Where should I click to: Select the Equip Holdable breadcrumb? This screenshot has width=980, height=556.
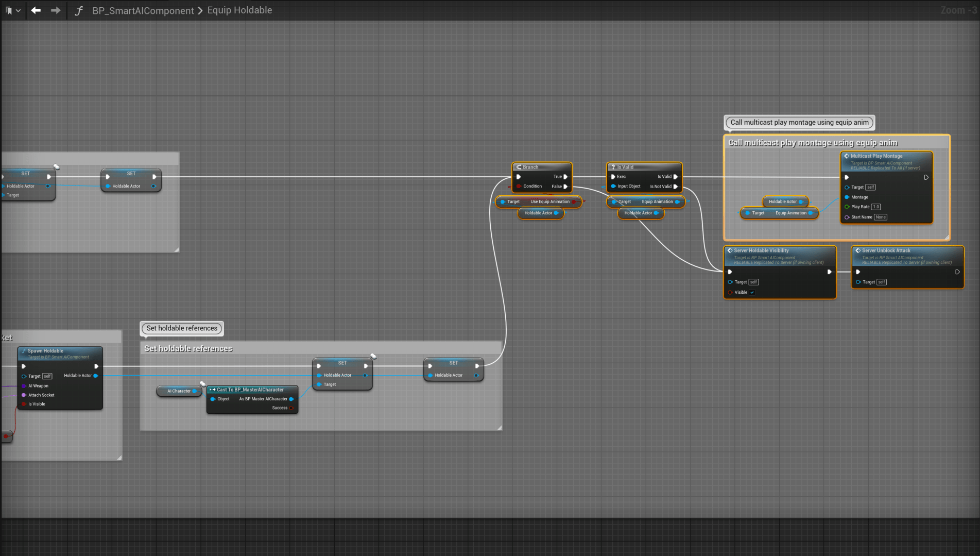click(x=239, y=10)
